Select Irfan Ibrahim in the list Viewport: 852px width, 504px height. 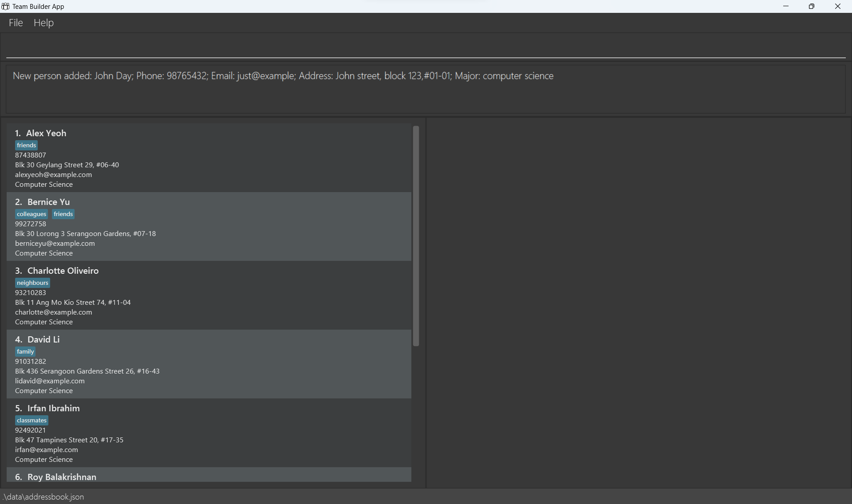click(209, 433)
